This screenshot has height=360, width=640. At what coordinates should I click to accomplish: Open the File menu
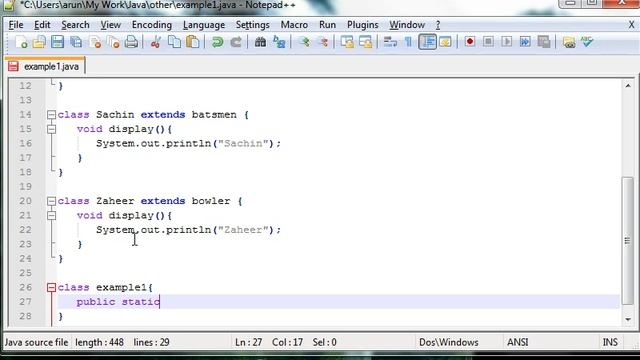point(16,25)
